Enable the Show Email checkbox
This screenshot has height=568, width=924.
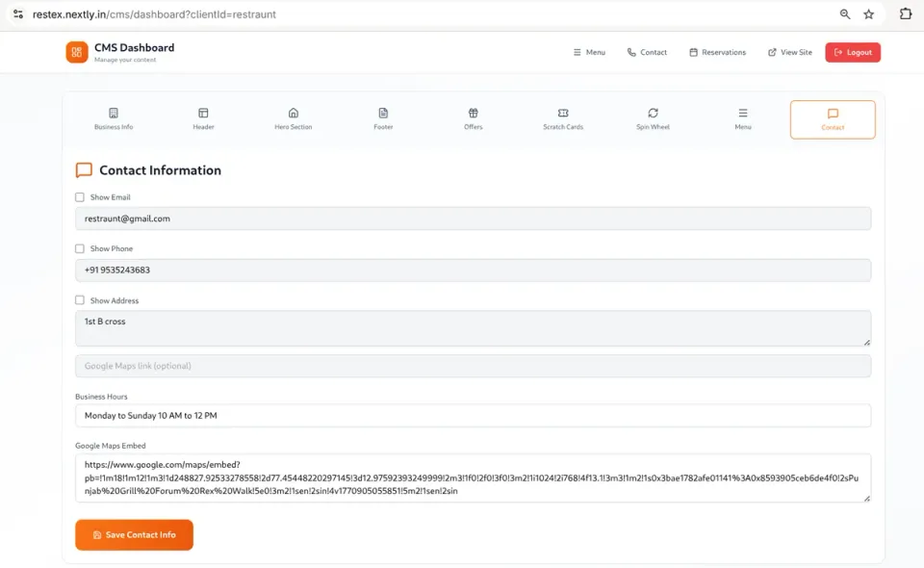(80, 196)
